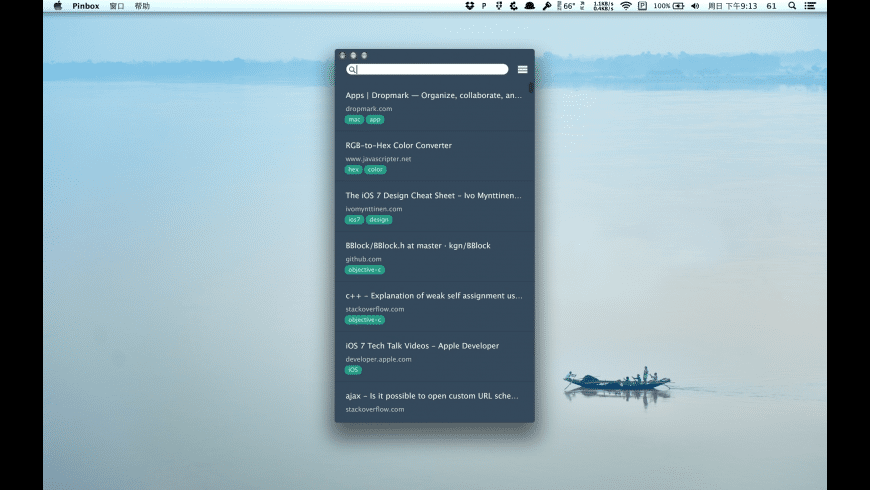870x490 pixels.
Task: Open c++ Explanation of weak self bookmark
Action: [433, 296]
